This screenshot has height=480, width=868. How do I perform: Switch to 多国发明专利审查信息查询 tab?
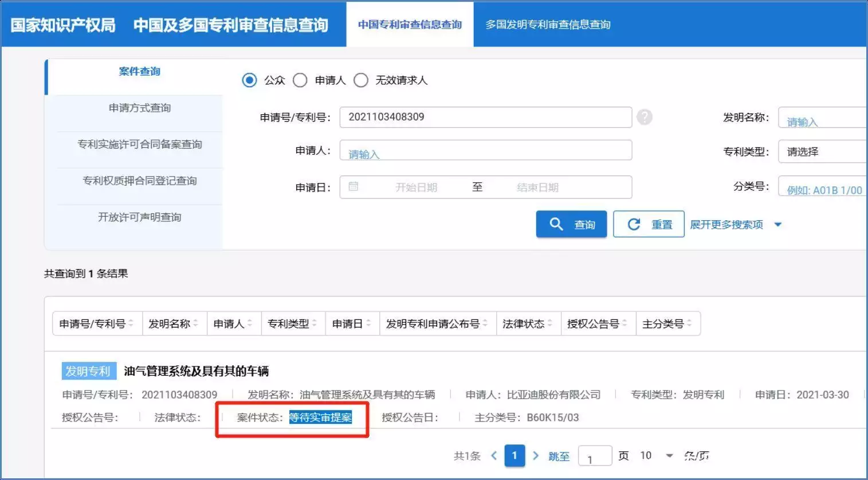[x=548, y=25]
